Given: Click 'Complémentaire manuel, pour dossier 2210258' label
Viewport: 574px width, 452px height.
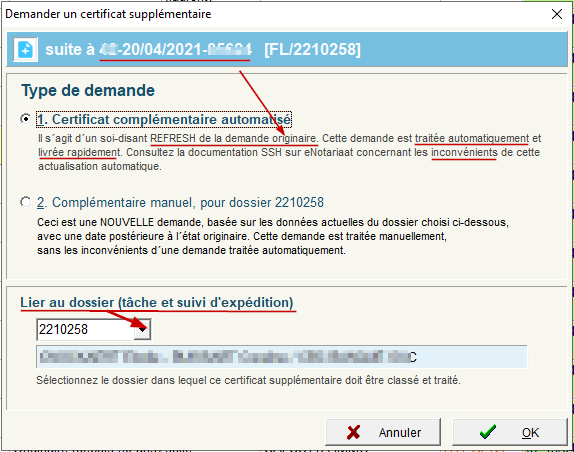Looking at the screenshot, I should coord(180,202).
